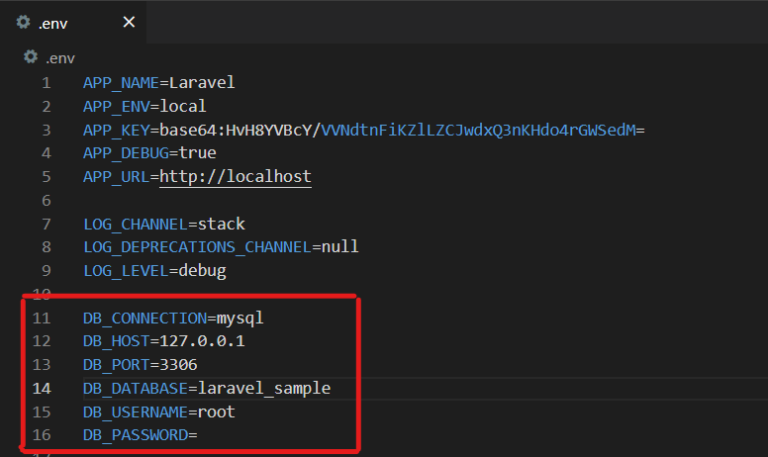
Task: Click the LOG_LEVEL=debug line
Action: [154, 271]
